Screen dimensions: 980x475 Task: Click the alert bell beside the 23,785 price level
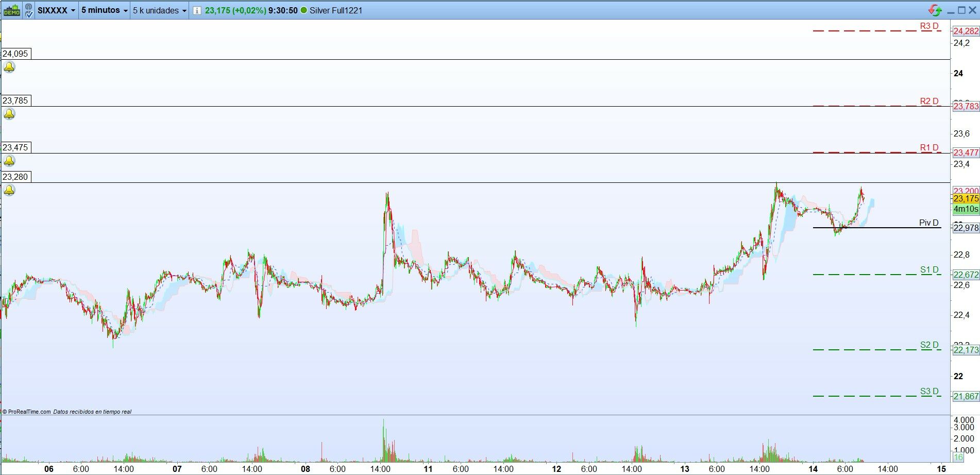9,114
